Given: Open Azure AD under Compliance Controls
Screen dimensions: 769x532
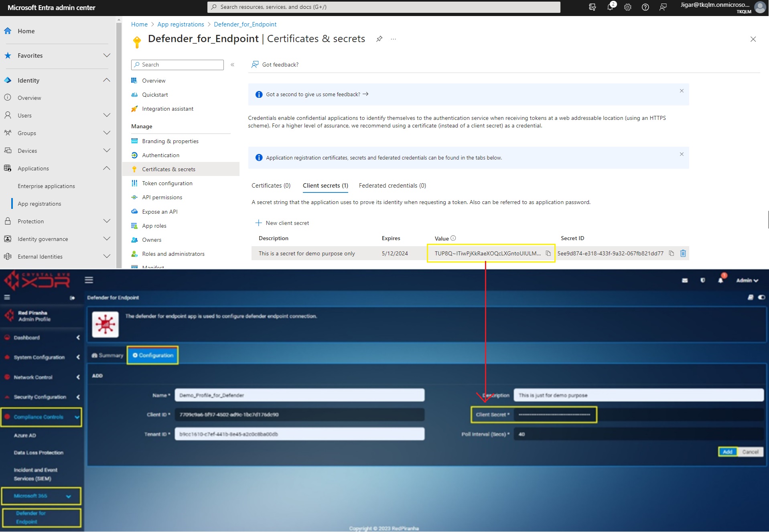Looking at the screenshot, I should click(25, 435).
